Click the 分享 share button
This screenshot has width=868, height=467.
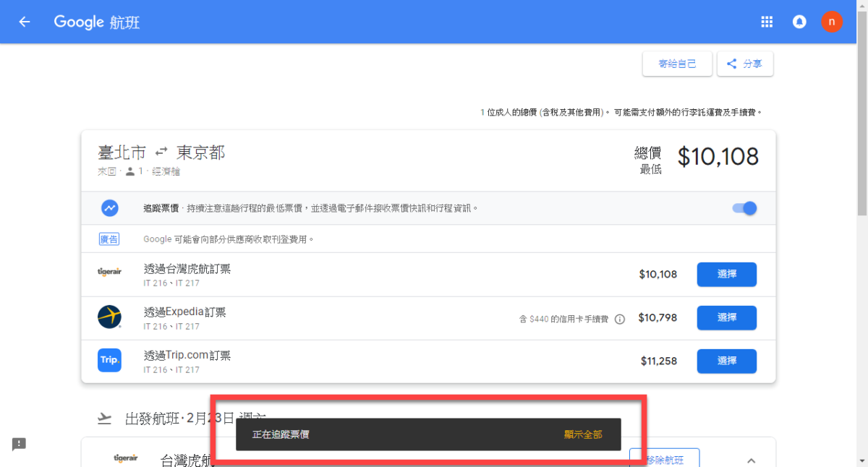coord(745,64)
